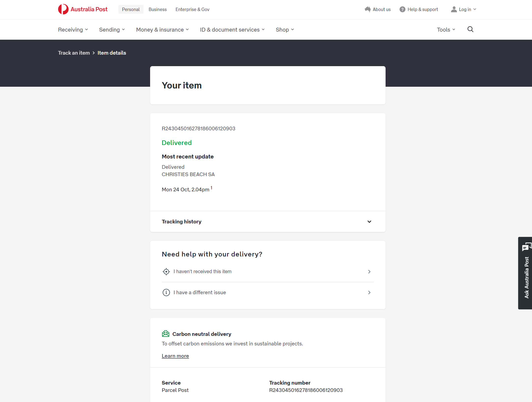The image size is (532, 402).
Task: Open the Shop menu
Action: pos(285,30)
